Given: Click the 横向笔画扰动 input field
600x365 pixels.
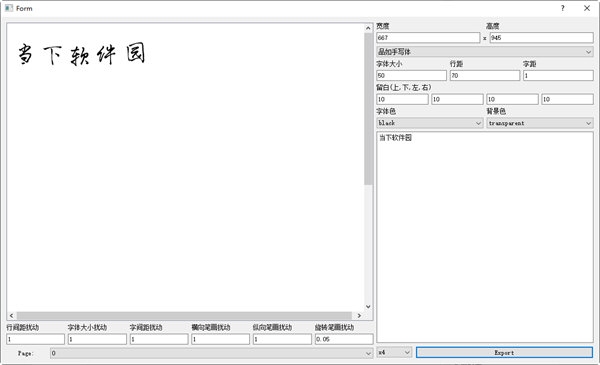Looking at the screenshot, I should coord(221,339).
